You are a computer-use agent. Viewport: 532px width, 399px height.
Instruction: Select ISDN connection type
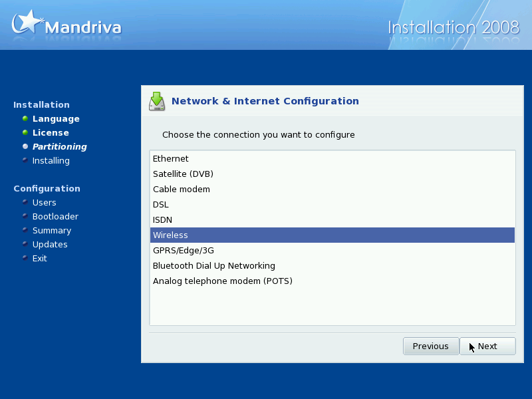pos(332,219)
